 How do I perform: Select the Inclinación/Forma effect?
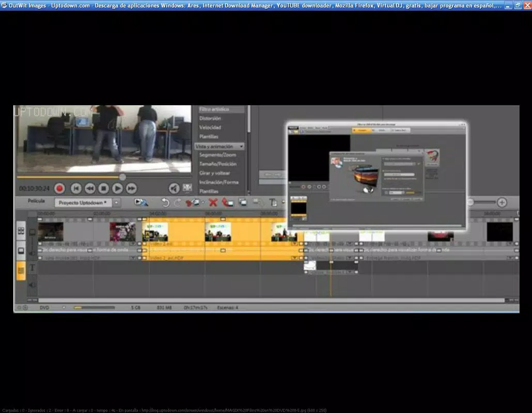pyautogui.click(x=219, y=182)
